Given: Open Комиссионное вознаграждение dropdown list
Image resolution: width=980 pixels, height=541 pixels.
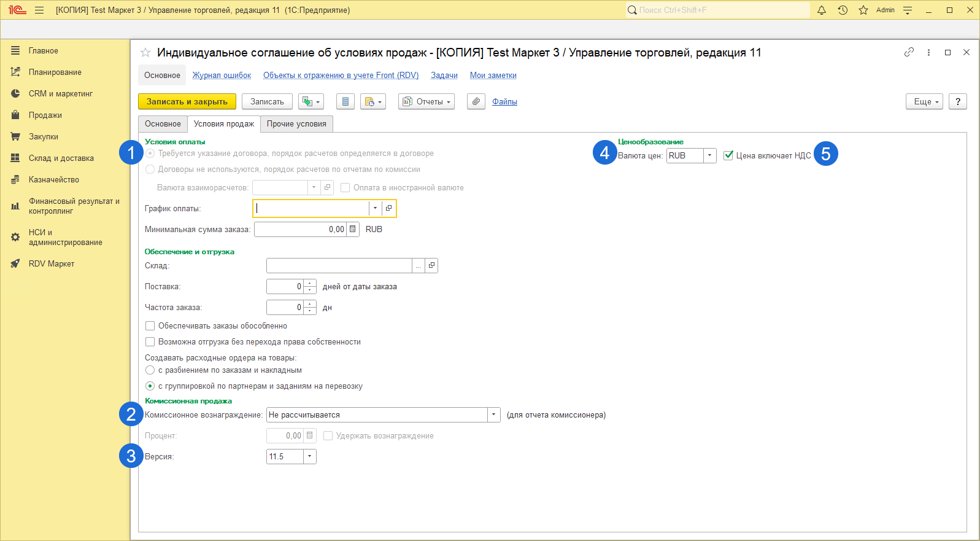Looking at the screenshot, I should click(493, 415).
